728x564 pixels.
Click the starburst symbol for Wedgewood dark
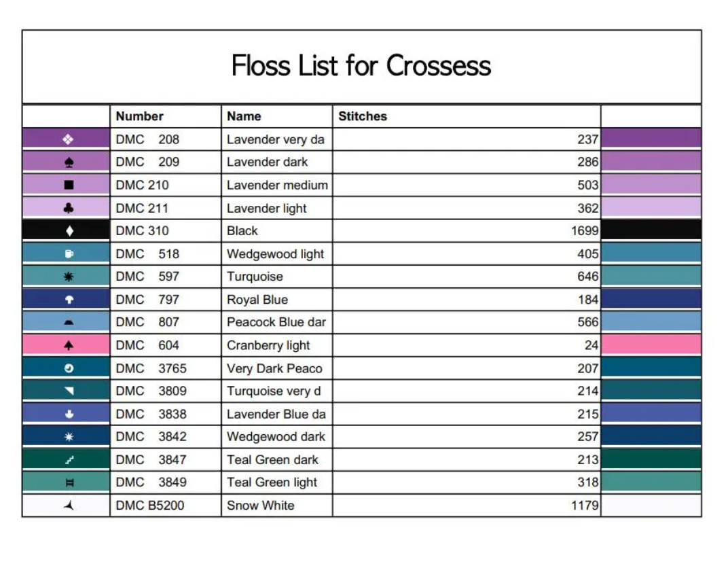pos(68,437)
